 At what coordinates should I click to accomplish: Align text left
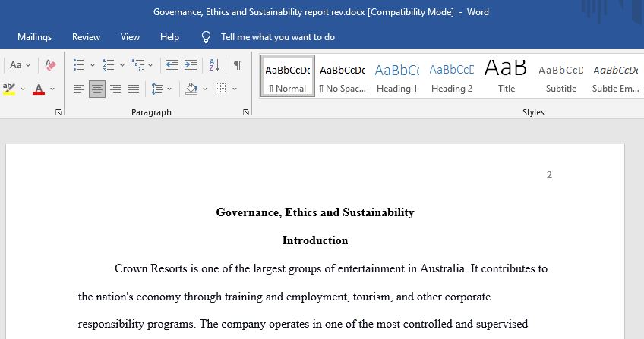78,89
